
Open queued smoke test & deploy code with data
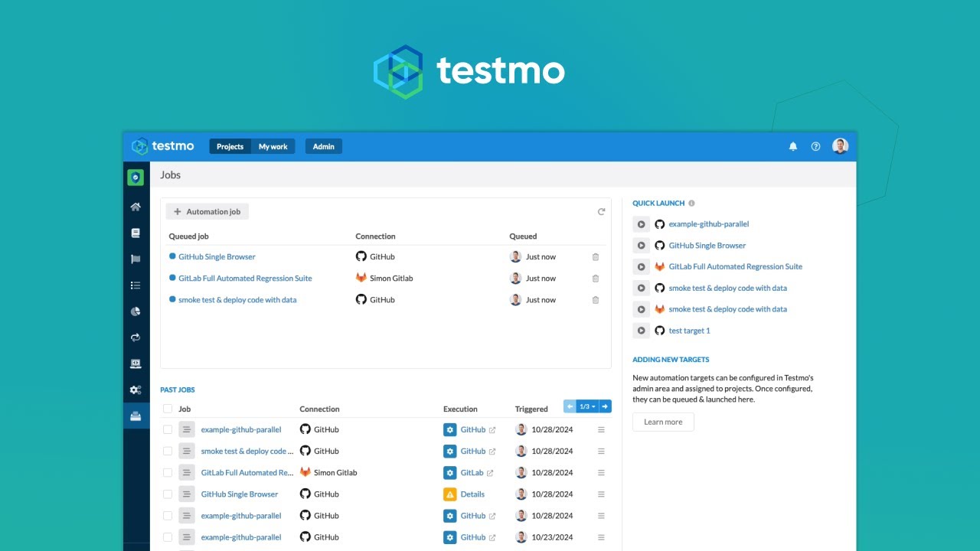point(237,300)
